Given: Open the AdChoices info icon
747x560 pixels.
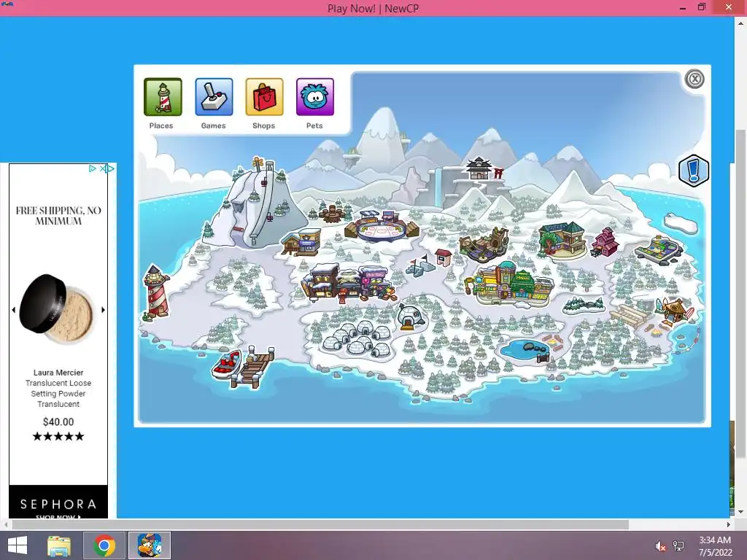Looking at the screenshot, I should click(93, 168).
